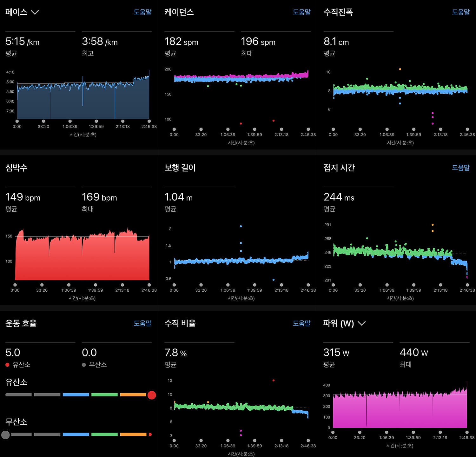476x457 pixels.
Task: Select the gray 무산소 legend dot
Action: pyautogui.click(x=84, y=365)
